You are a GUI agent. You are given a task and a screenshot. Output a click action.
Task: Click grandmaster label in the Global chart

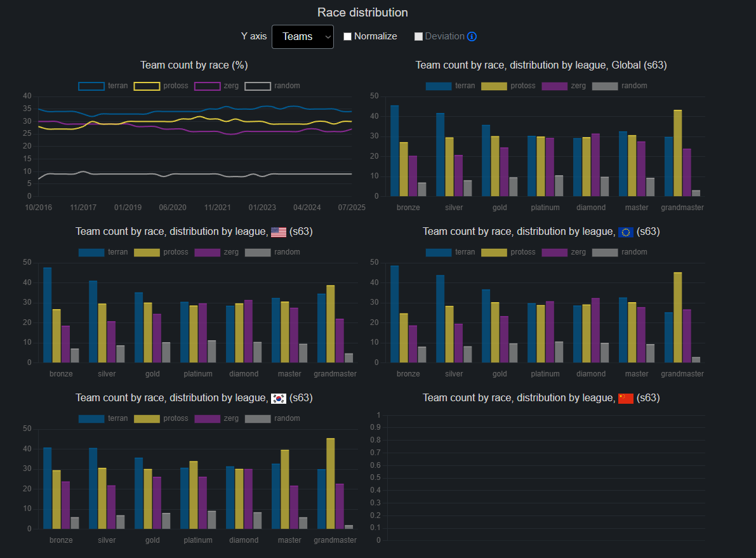pyautogui.click(x=682, y=208)
